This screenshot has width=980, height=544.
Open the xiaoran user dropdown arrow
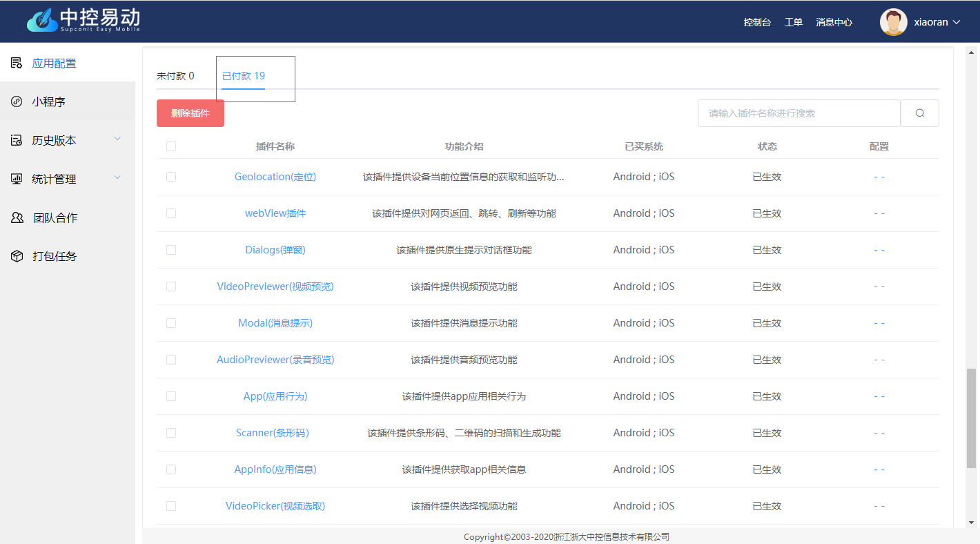coord(957,22)
